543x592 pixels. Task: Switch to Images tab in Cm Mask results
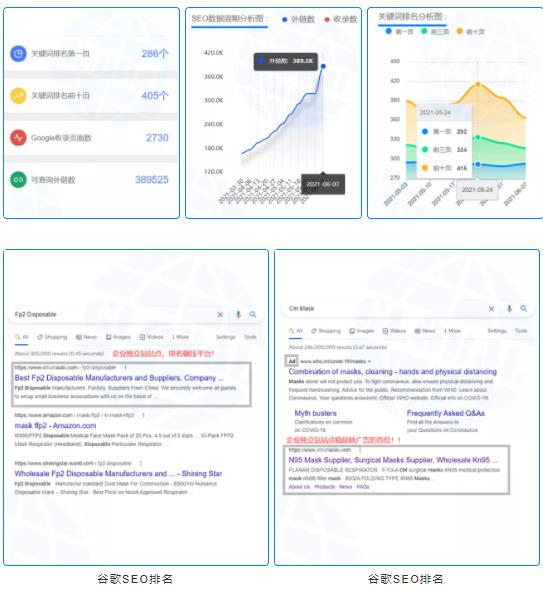click(x=361, y=331)
